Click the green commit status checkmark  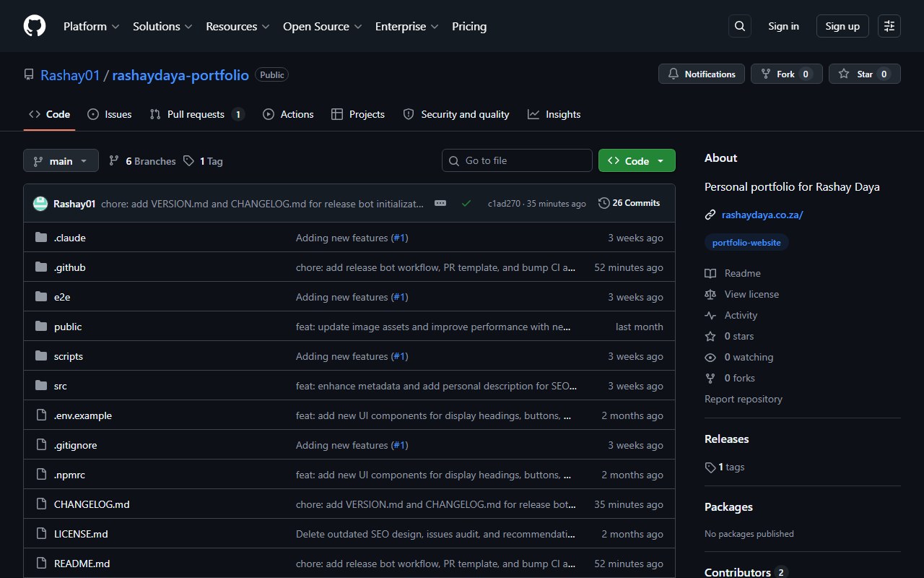coord(466,204)
